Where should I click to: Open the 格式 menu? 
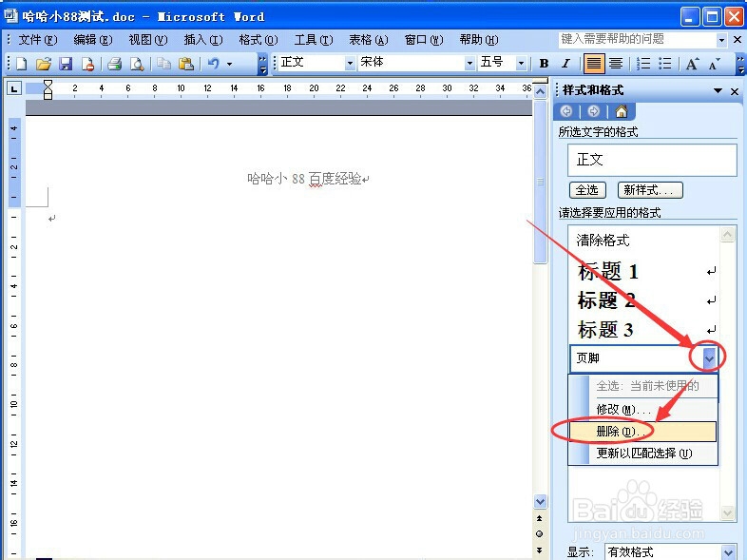click(259, 40)
